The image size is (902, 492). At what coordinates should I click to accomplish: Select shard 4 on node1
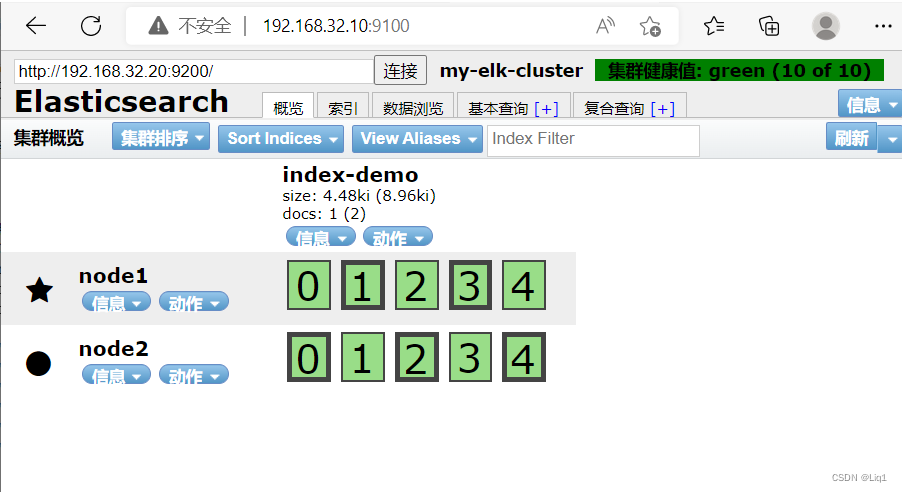523,285
